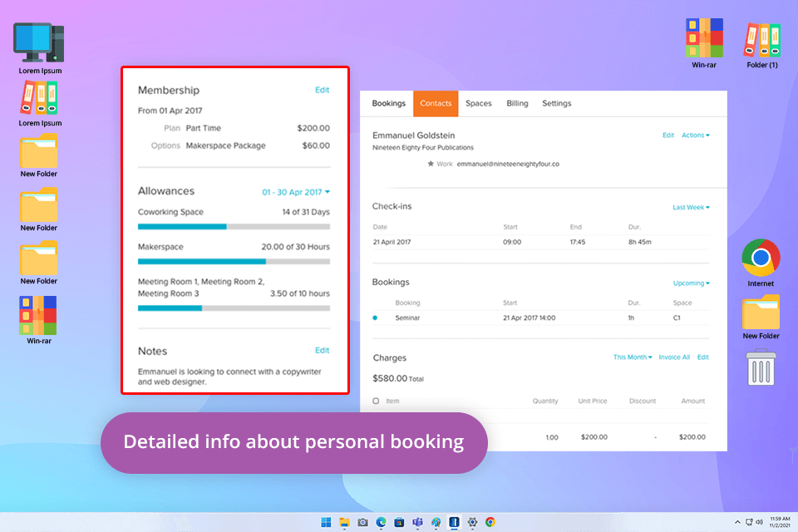The height and width of the screenshot is (532, 798).
Task: Open the Settings tab
Action: 557,103
